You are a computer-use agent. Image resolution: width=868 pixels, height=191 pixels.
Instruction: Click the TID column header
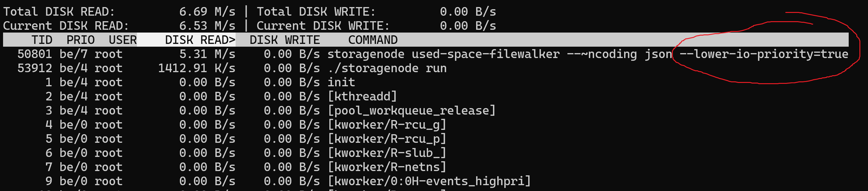pyautogui.click(x=42, y=40)
